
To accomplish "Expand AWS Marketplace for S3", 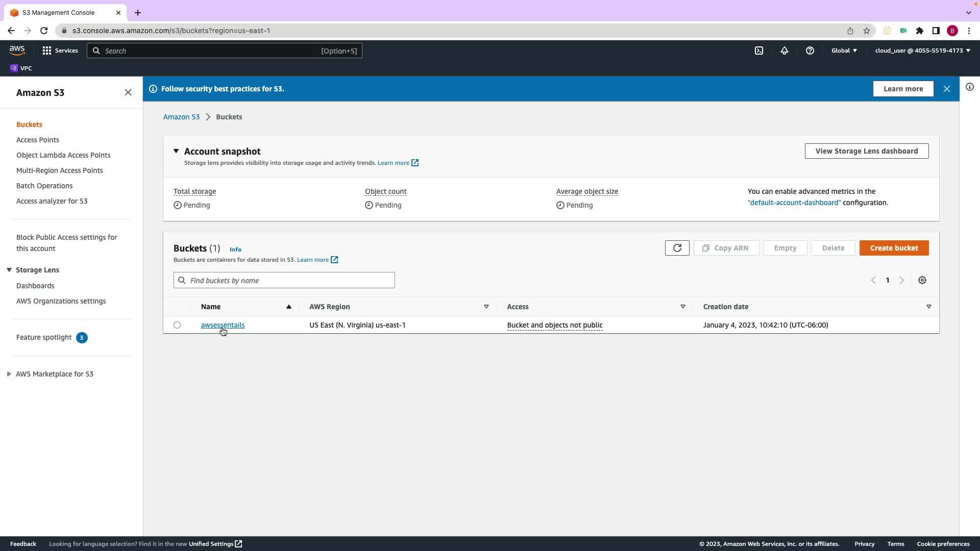I will click(9, 374).
